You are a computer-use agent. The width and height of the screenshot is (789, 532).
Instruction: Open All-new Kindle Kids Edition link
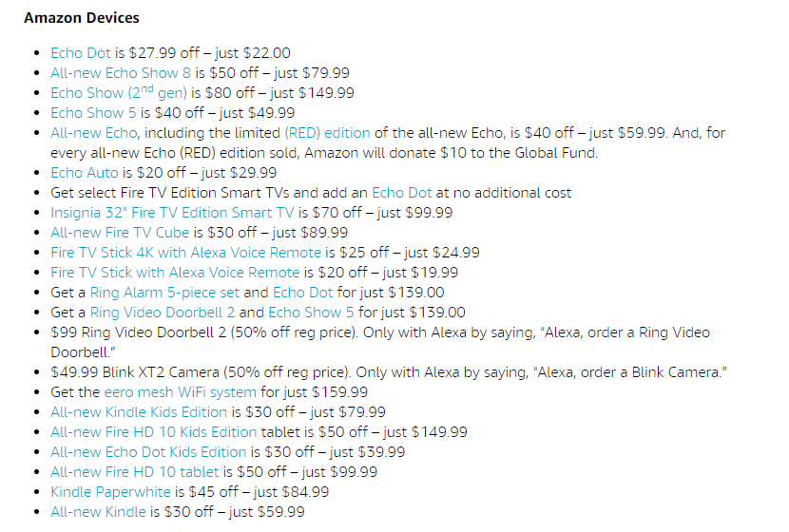(x=139, y=412)
